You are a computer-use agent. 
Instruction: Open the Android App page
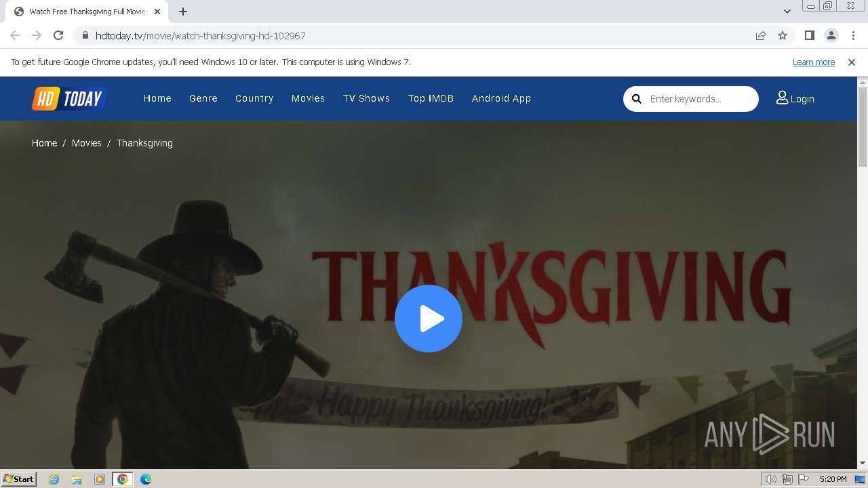pos(501,98)
